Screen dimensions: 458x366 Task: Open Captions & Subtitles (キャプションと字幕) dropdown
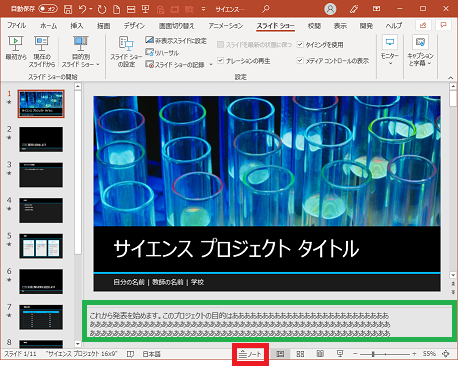point(420,52)
